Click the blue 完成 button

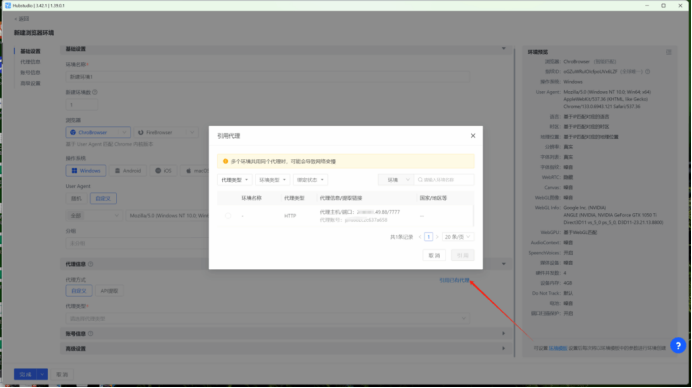point(25,374)
